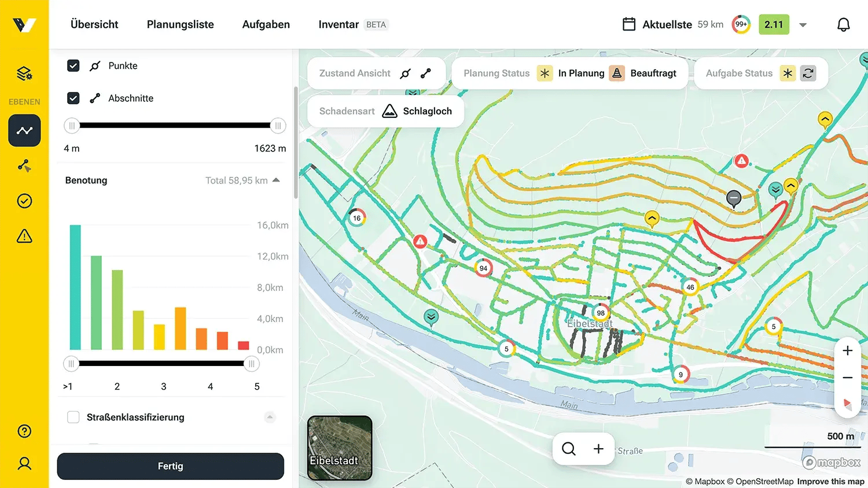Screen dimensions: 868x488
Task: Select the condition graph icon in sidebar
Action: [24, 131]
